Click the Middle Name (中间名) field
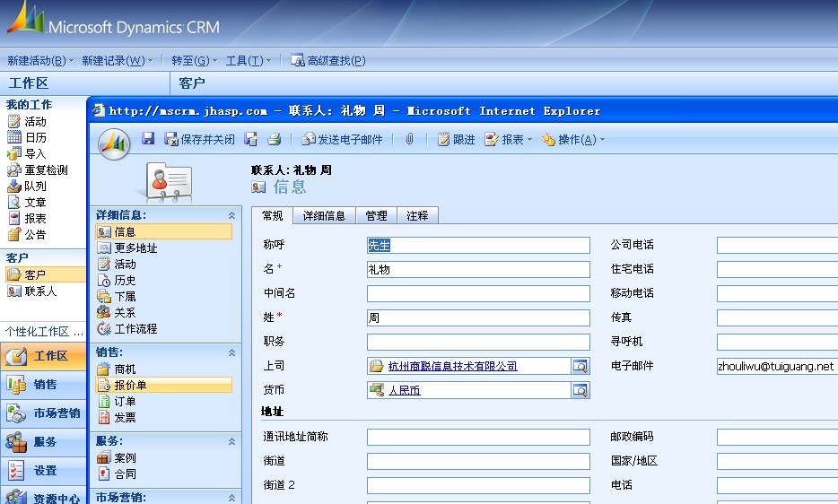The width and height of the screenshot is (838, 504). [x=478, y=293]
